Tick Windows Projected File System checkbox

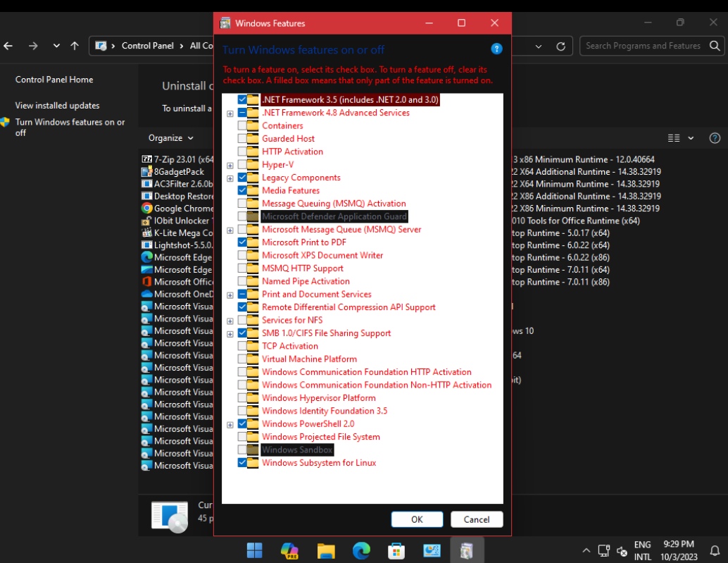(242, 437)
